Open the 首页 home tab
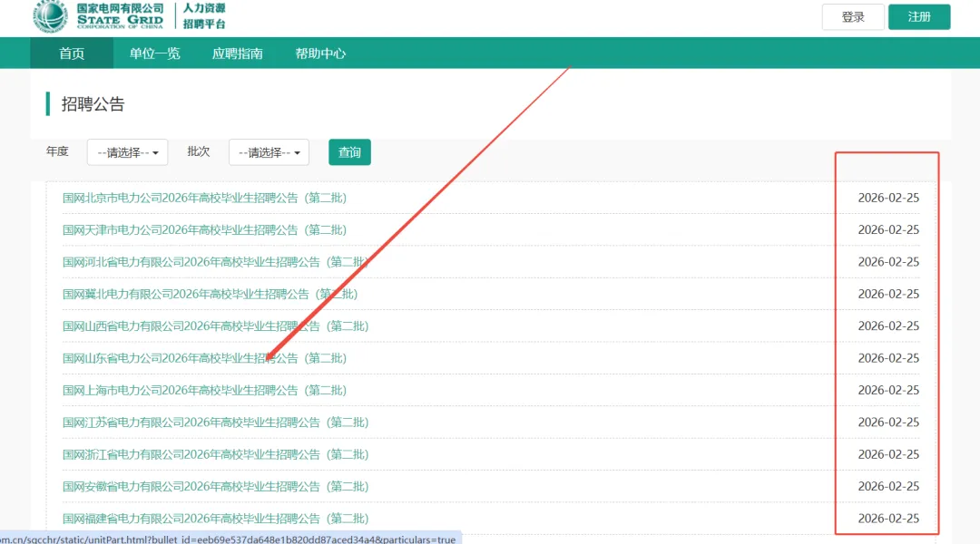The width and height of the screenshot is (980, 544). tap(72, 53)
